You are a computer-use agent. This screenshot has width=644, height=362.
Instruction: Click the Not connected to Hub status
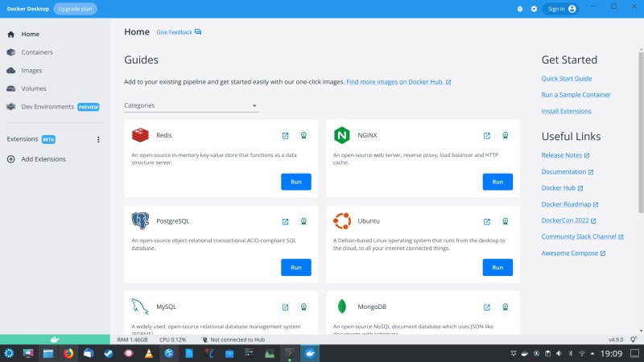(x=233, y=339)
